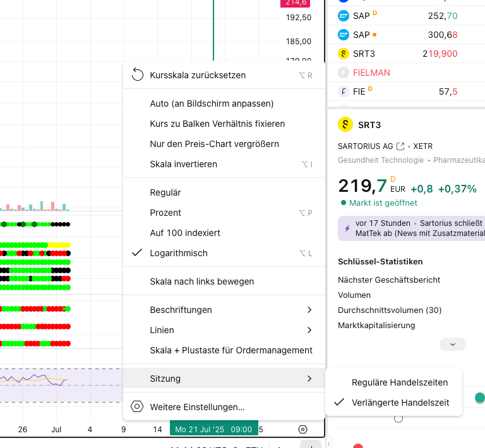
Task: Expand key statistics with the chevron-down button
Action: [452, 345]
